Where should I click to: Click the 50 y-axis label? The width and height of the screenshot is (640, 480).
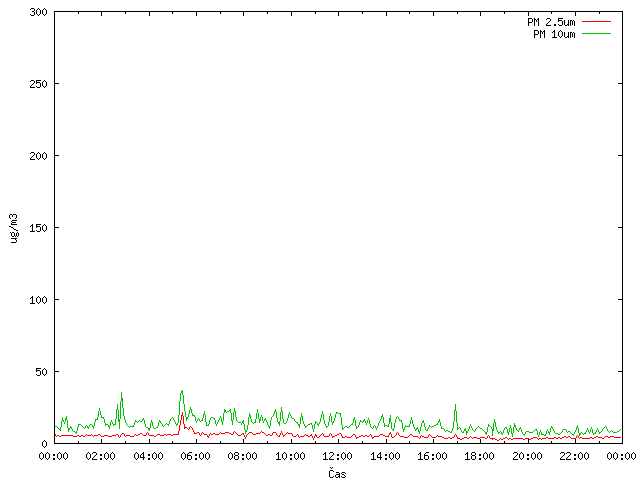point(41,372)
